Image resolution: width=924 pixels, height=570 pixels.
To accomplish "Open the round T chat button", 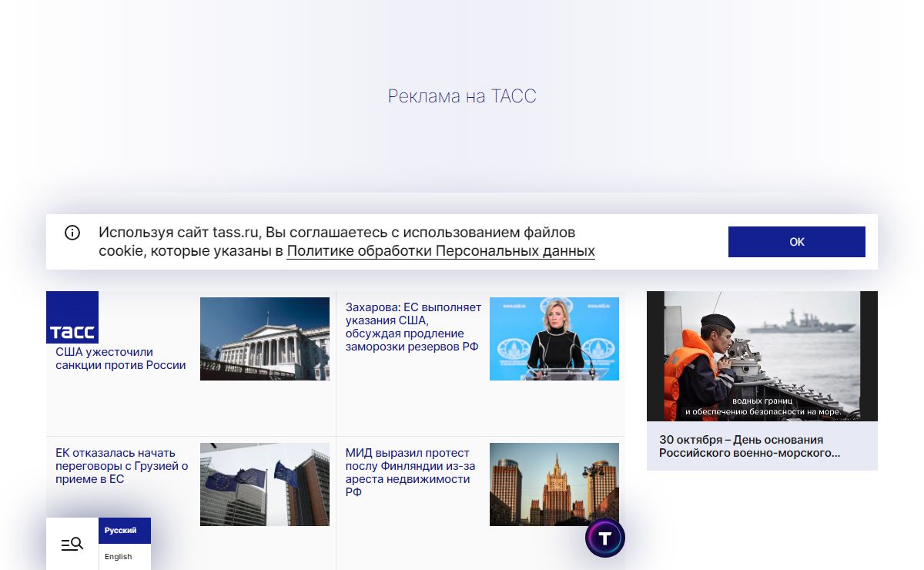I will click(605, 538).
